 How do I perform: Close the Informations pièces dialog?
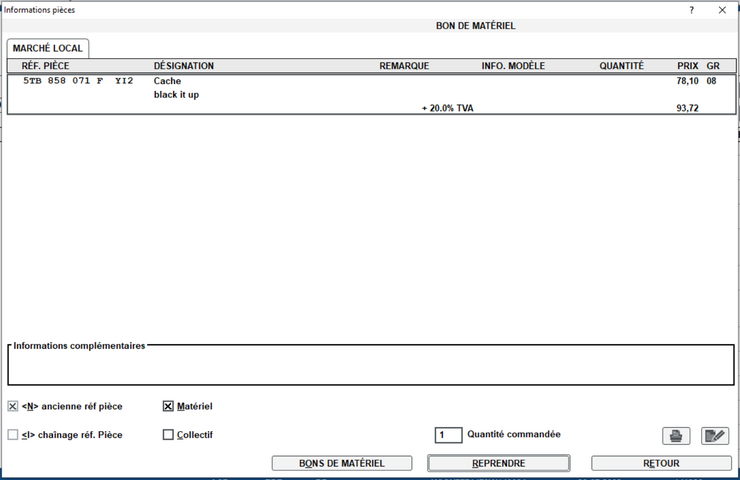click(x=722, y=10)
